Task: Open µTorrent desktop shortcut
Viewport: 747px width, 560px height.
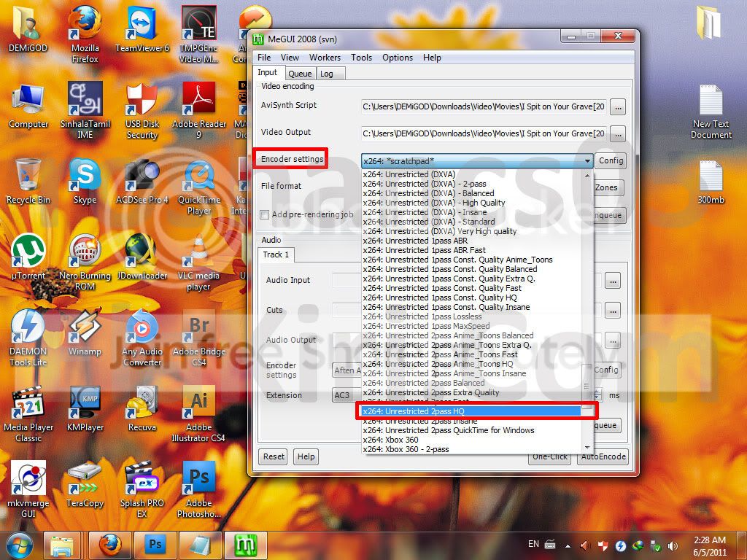Action: click(28, 256)
